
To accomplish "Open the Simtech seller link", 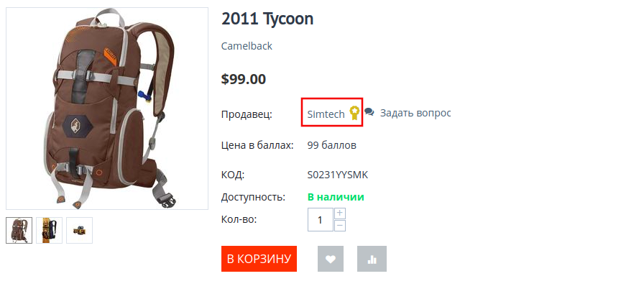I will (x=326, y=114).
